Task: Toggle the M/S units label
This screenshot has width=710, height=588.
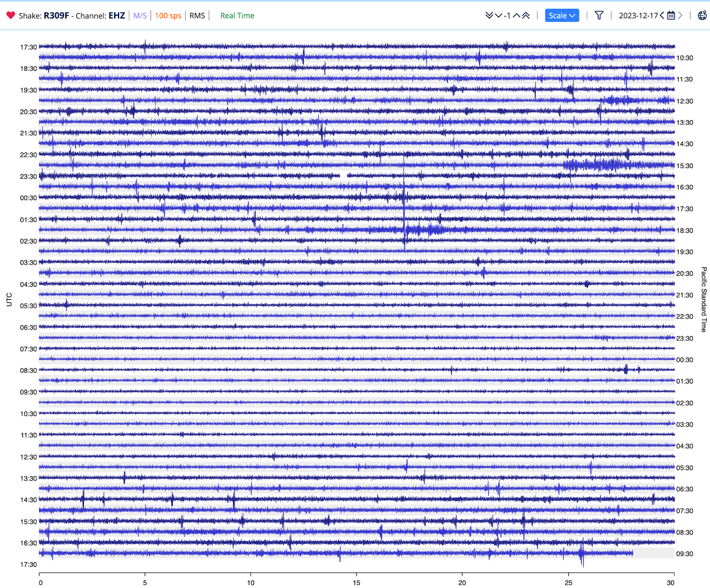Action: (140, 16)
